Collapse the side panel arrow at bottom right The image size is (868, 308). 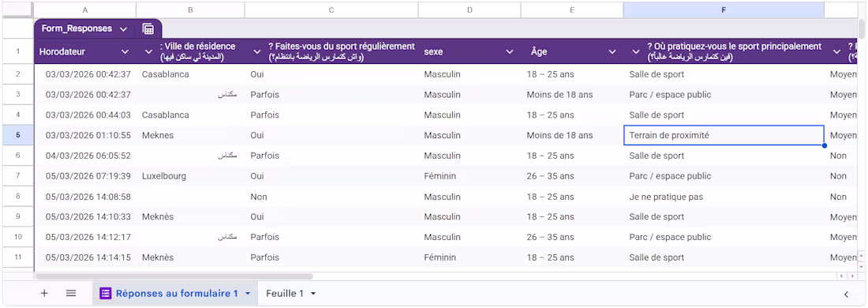tap(846, 294)
